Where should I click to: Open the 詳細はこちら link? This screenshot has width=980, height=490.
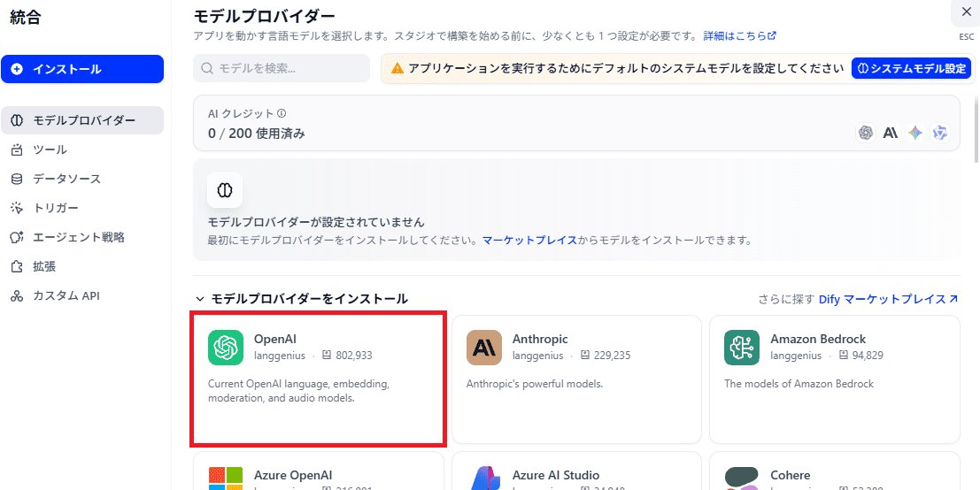(739, 35)
